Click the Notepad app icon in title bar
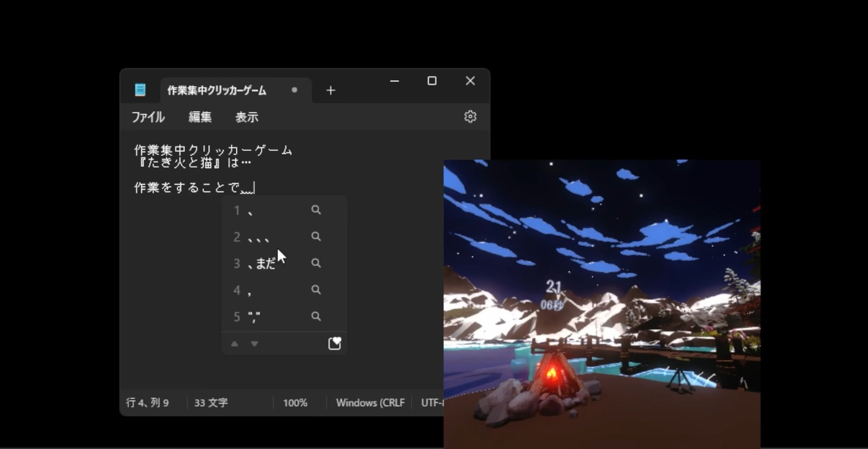 [140, 90]
